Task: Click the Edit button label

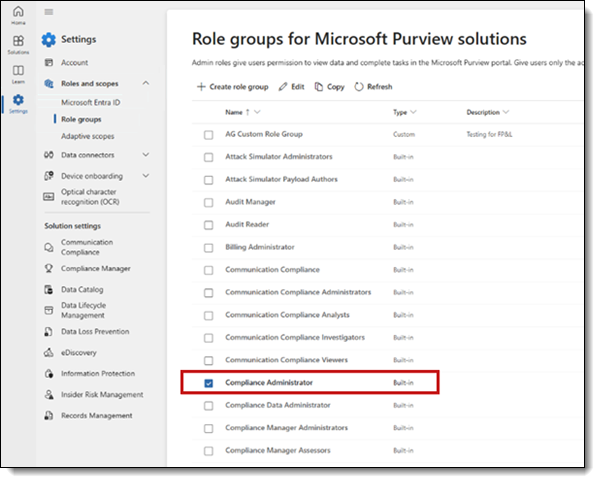Action: pos(298,87)
